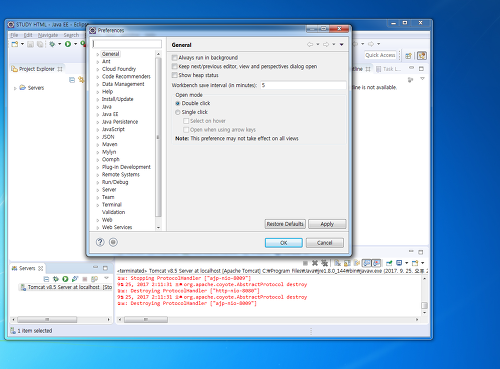This screenshot has width=500, height=369.
Task: Collapse all in Project Explorer toolbar
Action: pos(72,80)
